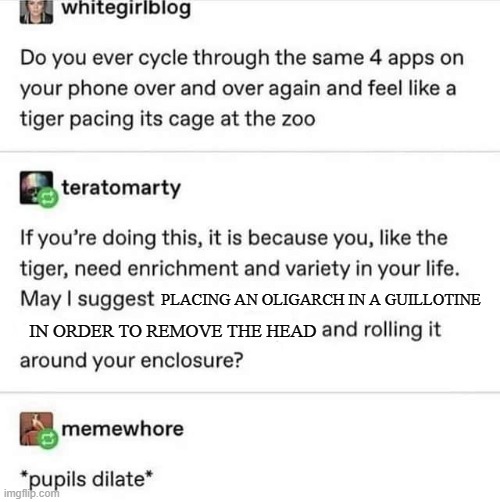The height and width of the screenshot is (502, 500).
Task: Click the "*pupils dilate*" text
Action: pyautogui.click(x=87, y=480)
